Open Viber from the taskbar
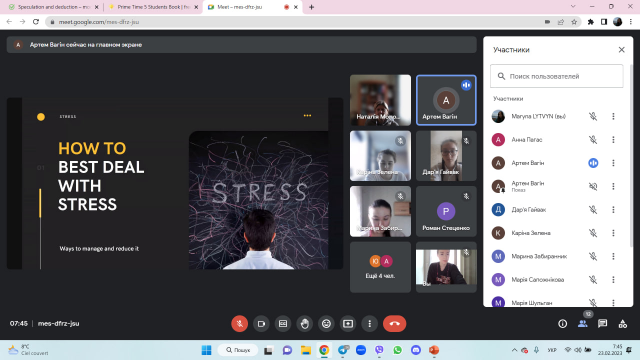 [379, 350]
